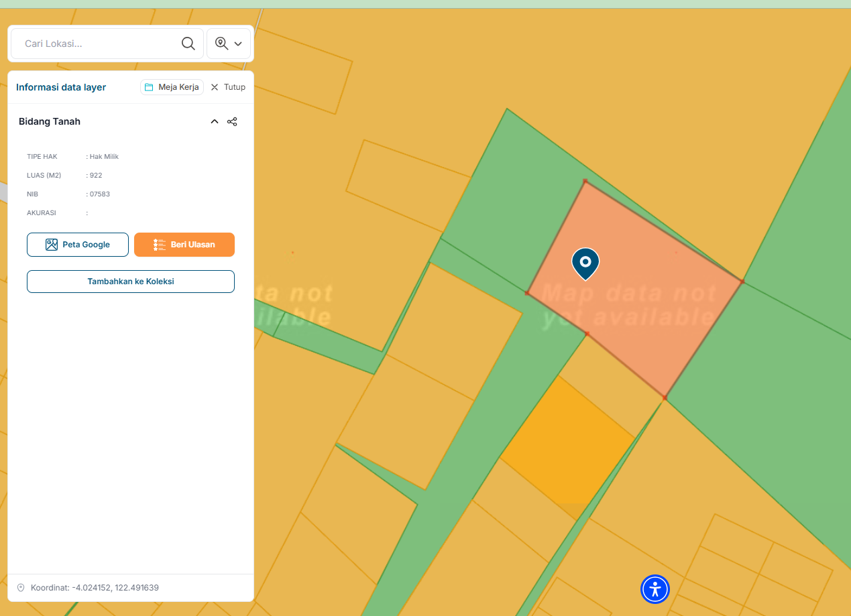This screenshot has width=851, height=616.
Task: Collapse the Bidang Tanah section
Action: coord(215,121)
